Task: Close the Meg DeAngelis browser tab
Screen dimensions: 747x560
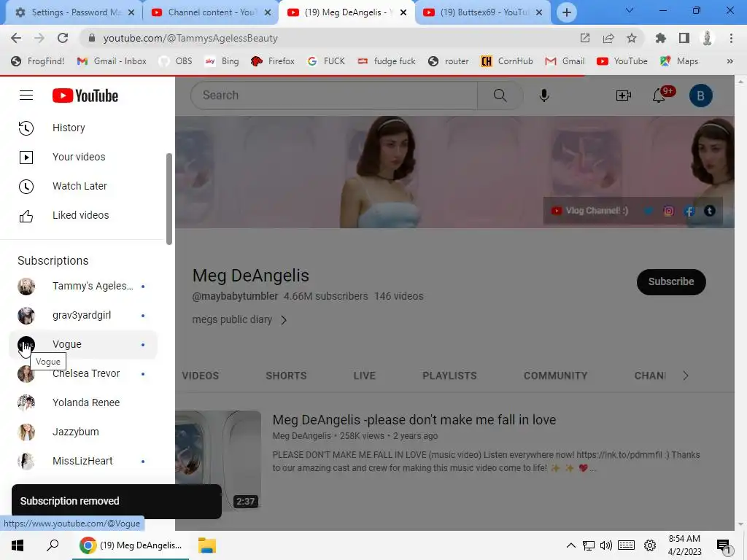Action: (x=403, y=12)
